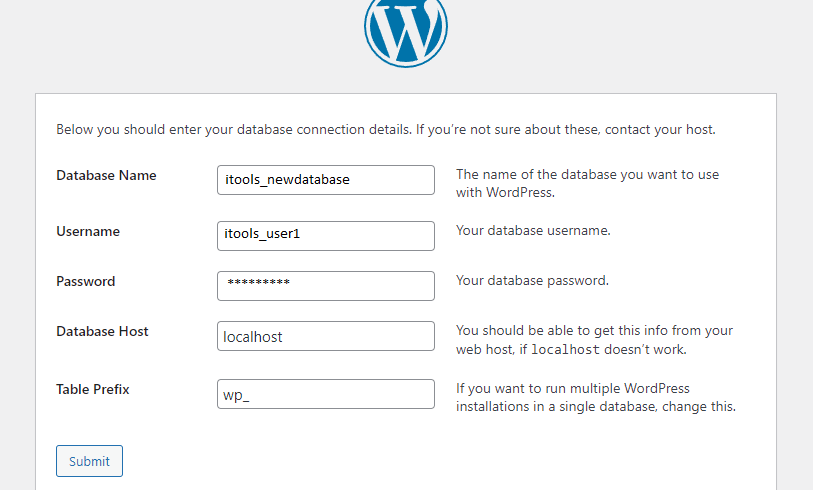Select the Password input box
This screenshot has width=813, height=490.
click(x=326, y=286)
